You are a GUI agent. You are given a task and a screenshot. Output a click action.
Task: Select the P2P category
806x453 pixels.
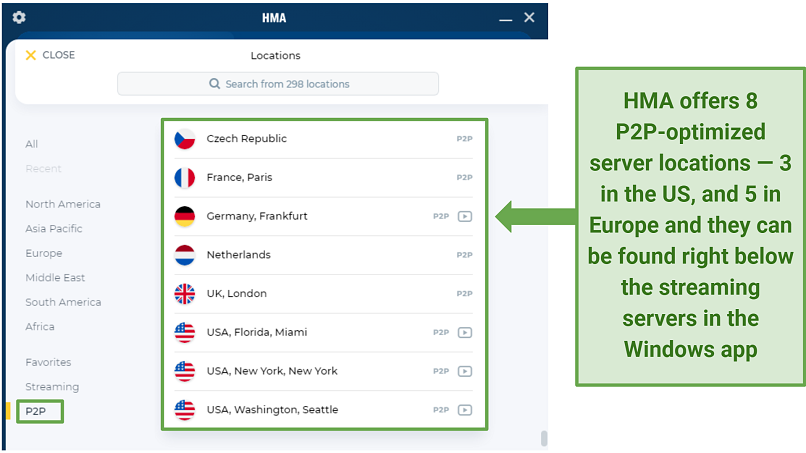click(35, 411)
